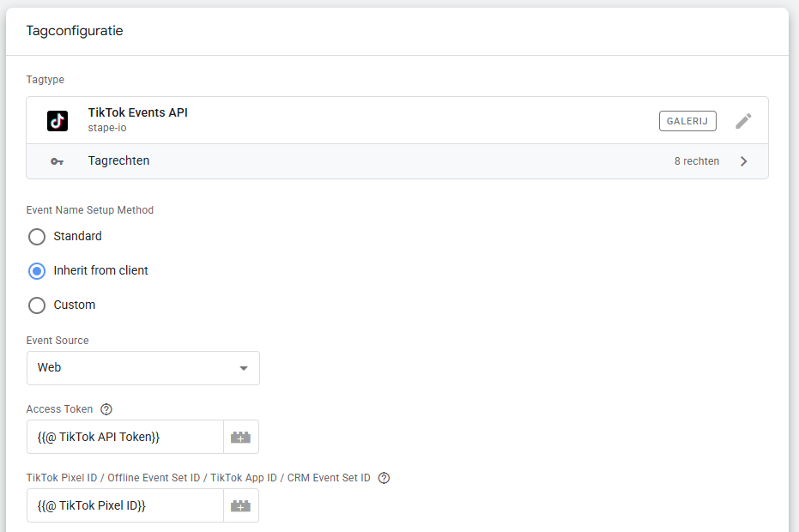Open the Access Token help tooltip icon

106,409
